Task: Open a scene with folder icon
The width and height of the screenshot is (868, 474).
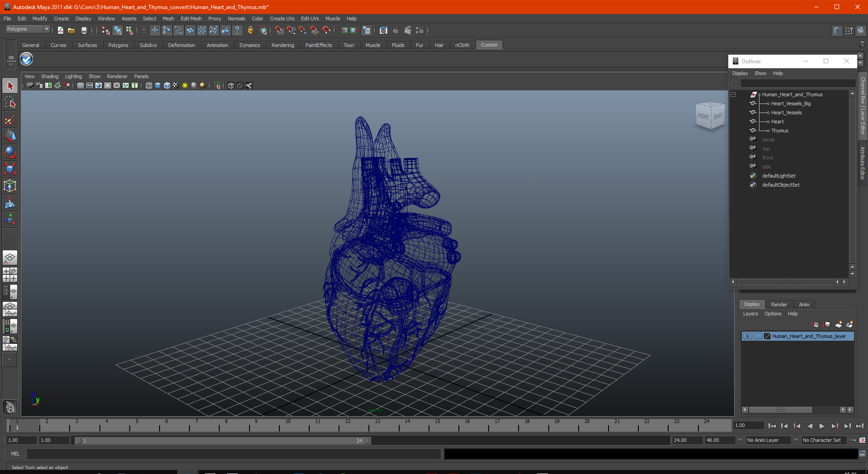Action: click(x=71, y=30)
